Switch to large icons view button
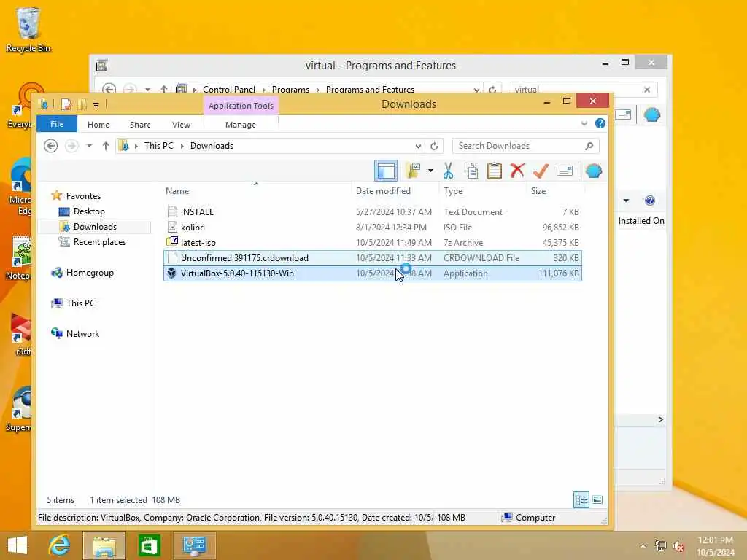 pos(597,500)
